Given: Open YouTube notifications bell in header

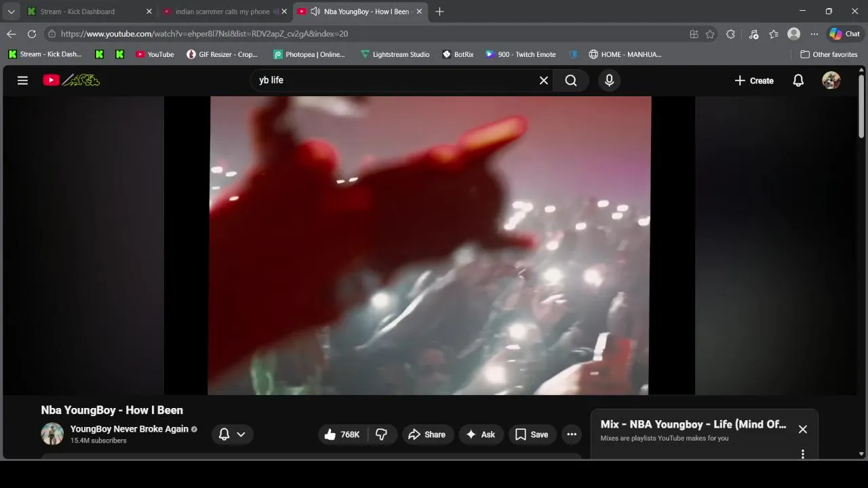Looking at the screenshot, I should point(798,80).
